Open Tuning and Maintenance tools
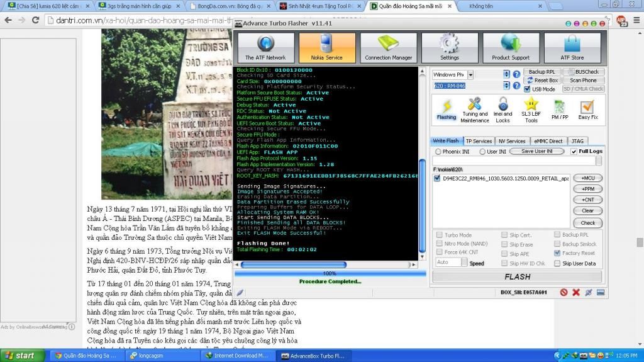Image resolution: width=644 pixels, height=362 pixels. (x=475, y=110)
